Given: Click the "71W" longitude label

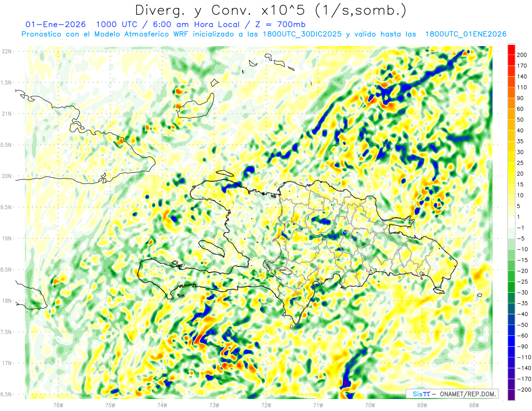Looking at the screenshot, I should [318, 405].
